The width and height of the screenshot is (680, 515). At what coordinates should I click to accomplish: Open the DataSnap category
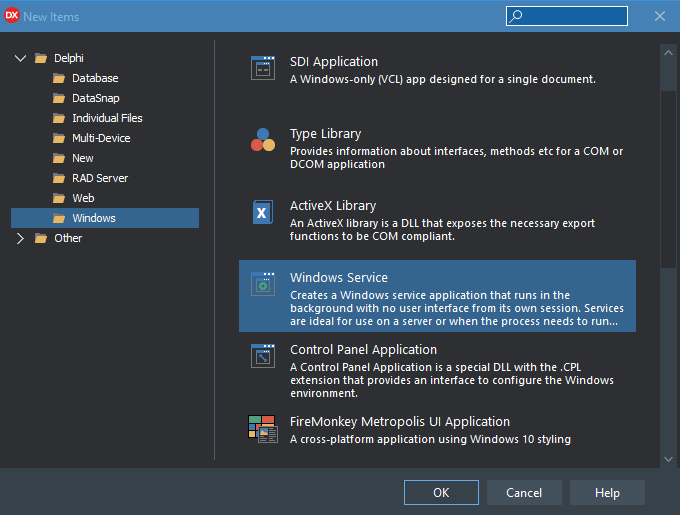click(96, 98)
